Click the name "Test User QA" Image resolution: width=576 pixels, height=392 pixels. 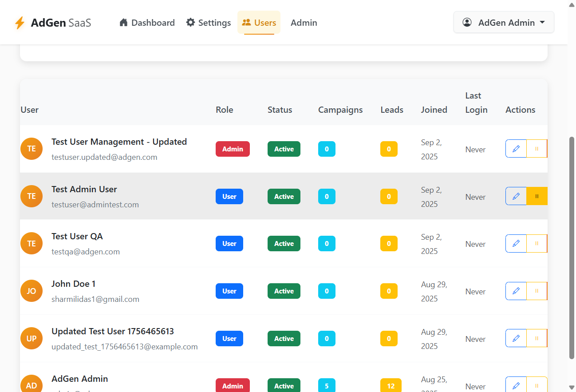click(x=77, y=236)
